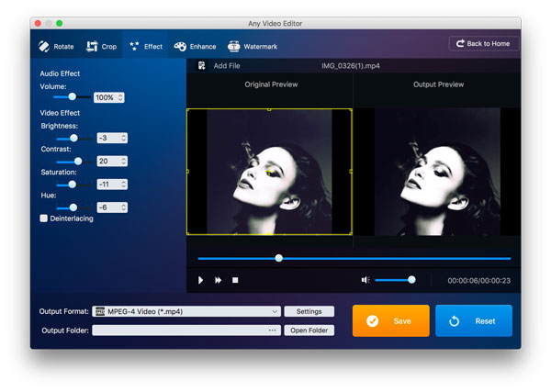Stop the video playback
The height and width of the screenshot is (392, 551).
click(235, 280)
